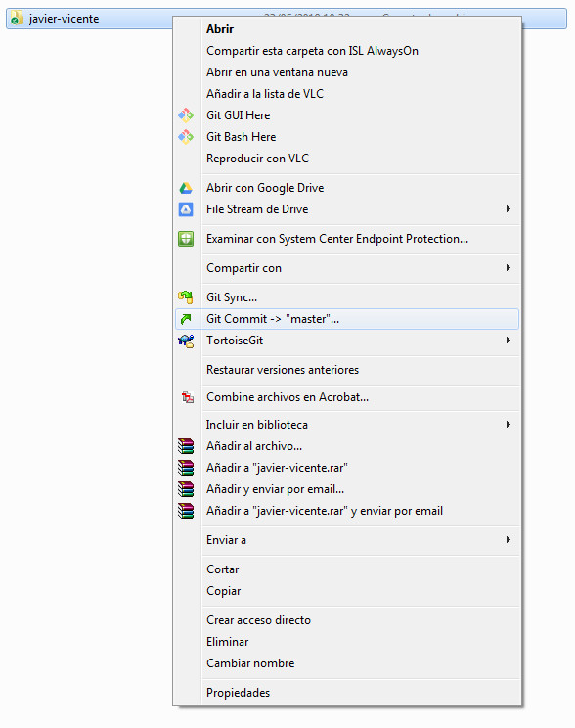575x728 pixels.
Task: Click the System Center Endpoint Protection shield icon
Action: click(x=186, y=239)
